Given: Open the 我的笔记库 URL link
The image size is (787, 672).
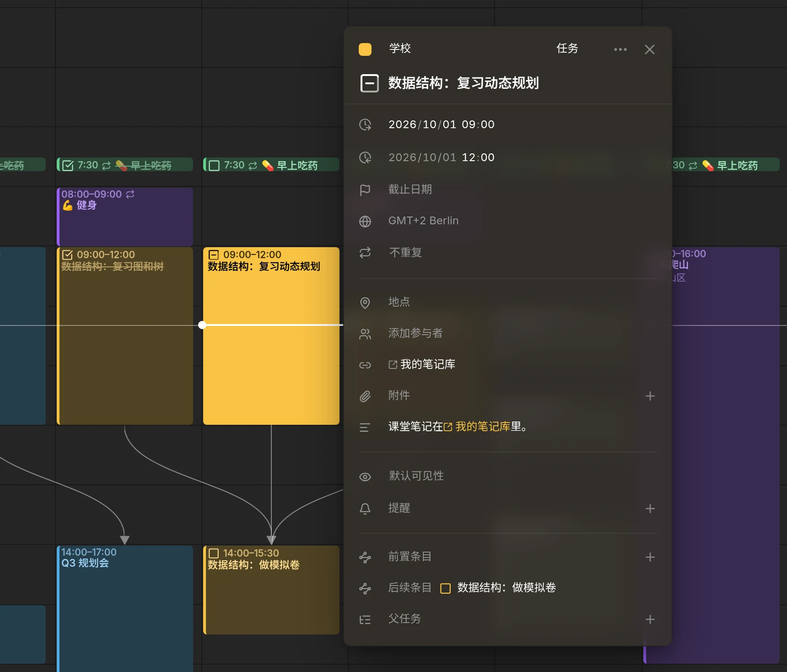Looking at the screenshot, I should click(422, 364).
